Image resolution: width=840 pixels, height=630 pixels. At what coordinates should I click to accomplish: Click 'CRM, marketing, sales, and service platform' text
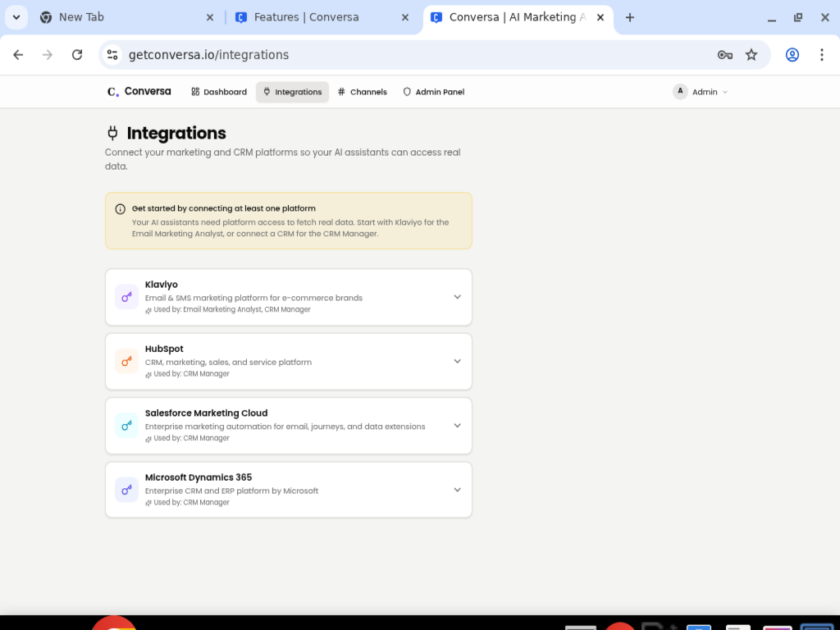point(228,362)
